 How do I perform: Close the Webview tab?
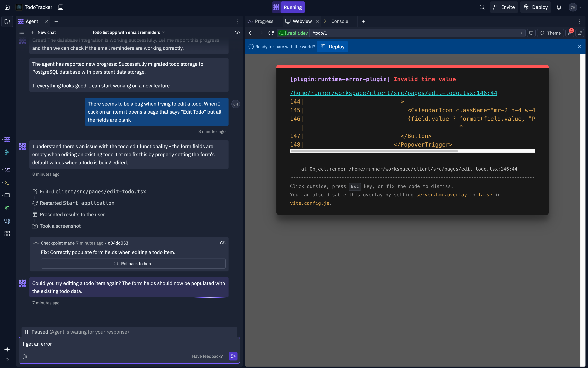click(x=317, y=21)
